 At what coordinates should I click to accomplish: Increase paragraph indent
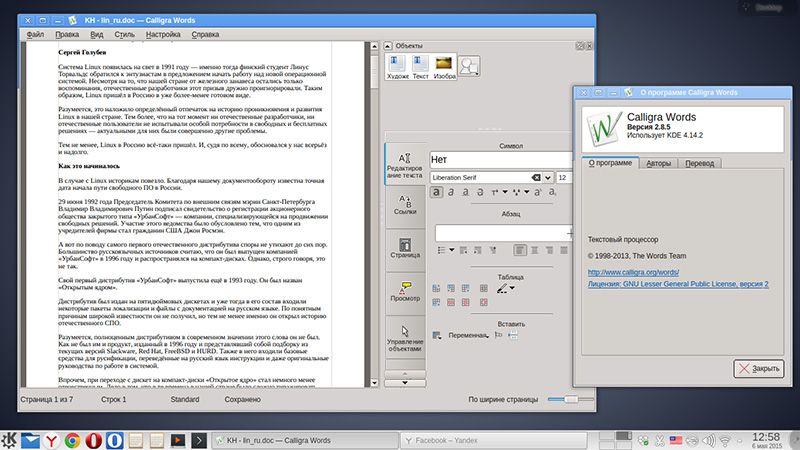tap(478, 250)
